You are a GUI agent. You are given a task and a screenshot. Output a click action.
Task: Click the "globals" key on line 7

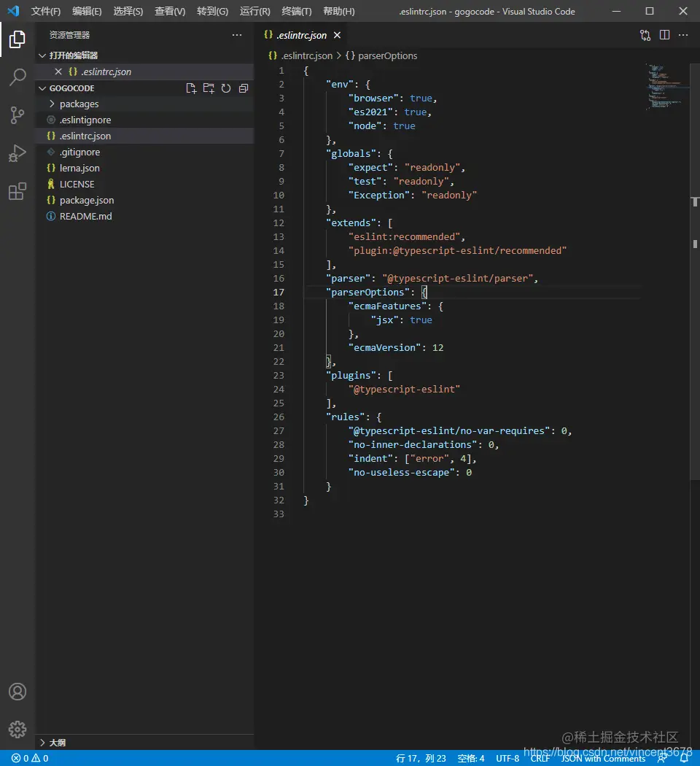pos(351,154)
